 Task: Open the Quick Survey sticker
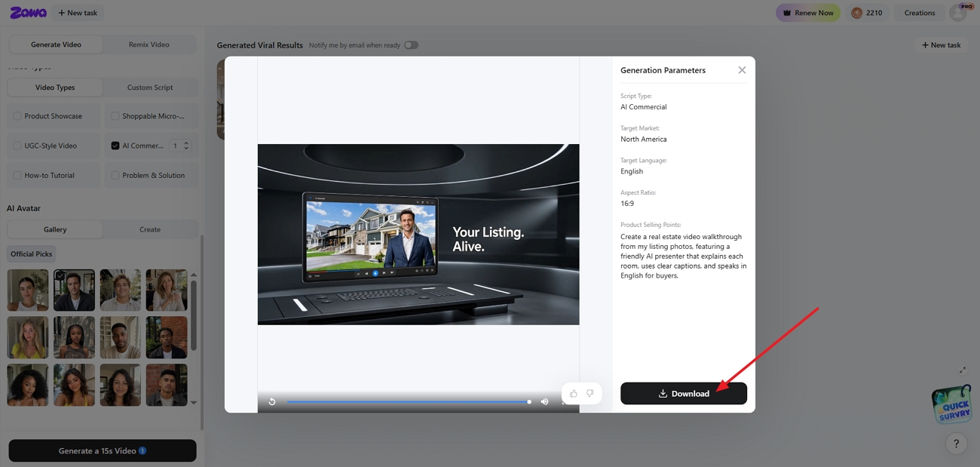[951, 405]
